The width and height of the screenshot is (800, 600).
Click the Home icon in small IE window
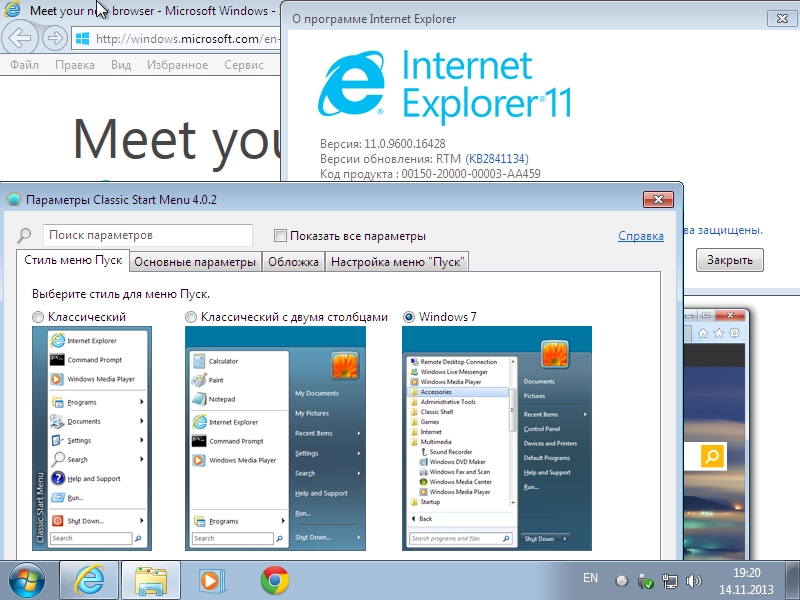[x=703, y=333]
